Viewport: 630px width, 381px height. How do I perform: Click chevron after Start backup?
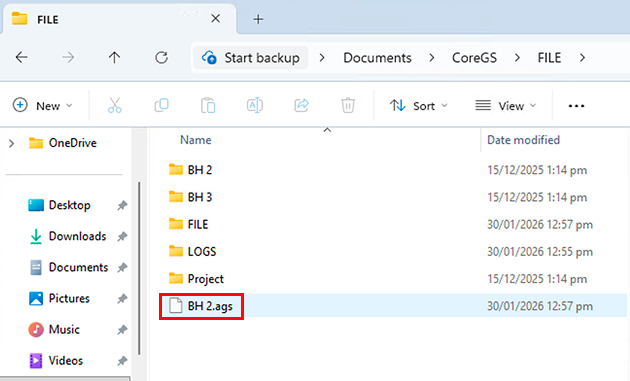322,58
